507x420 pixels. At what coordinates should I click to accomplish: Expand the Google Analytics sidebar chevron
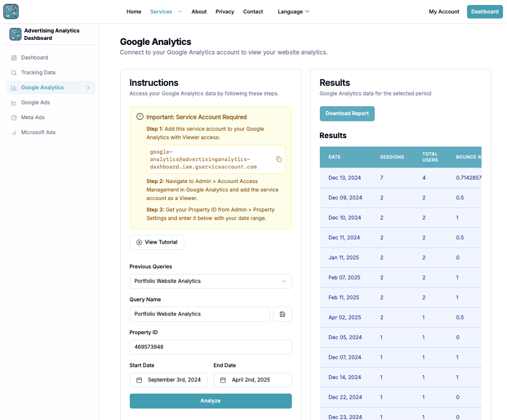pyautogui.click(x=89, y=87)
